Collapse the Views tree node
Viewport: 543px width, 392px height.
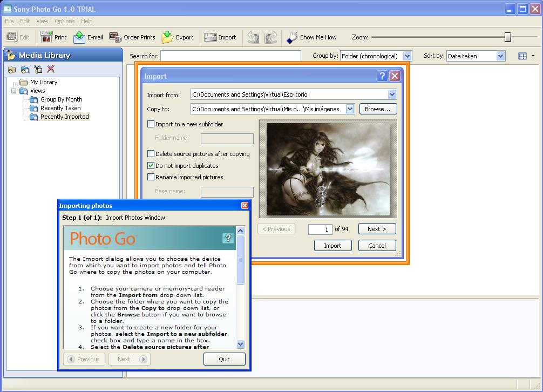coord(14,91)
